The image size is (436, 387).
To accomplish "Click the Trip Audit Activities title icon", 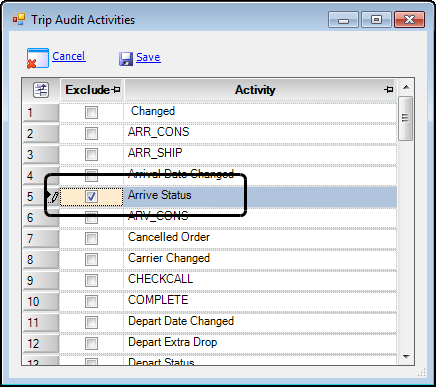I will click(19, 20).
